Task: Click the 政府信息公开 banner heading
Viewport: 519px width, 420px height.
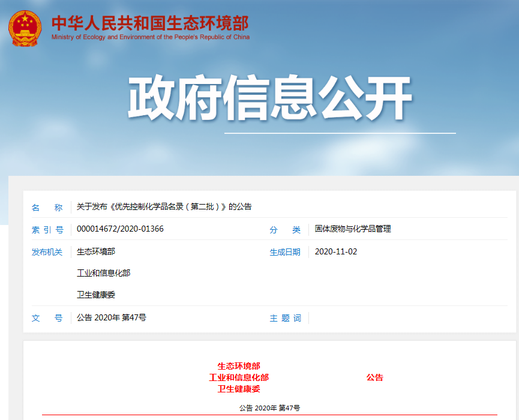Action: (x=269, y=99)
